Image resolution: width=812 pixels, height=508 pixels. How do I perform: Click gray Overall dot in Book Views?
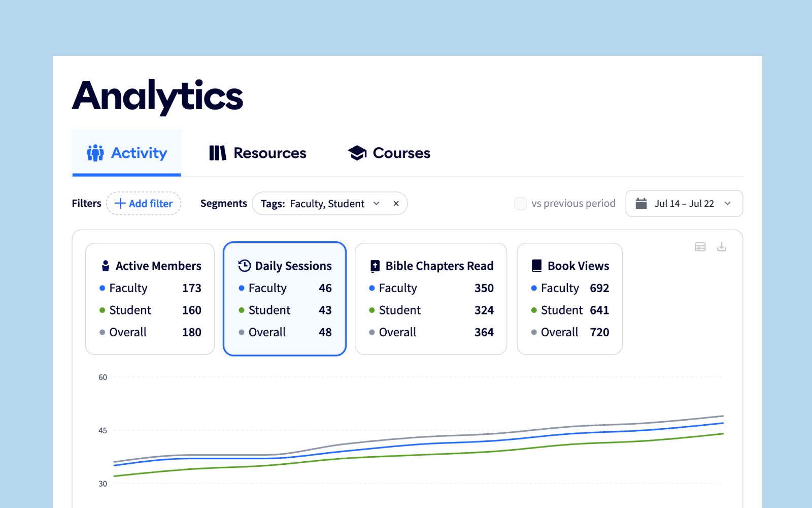coord(534,332)
